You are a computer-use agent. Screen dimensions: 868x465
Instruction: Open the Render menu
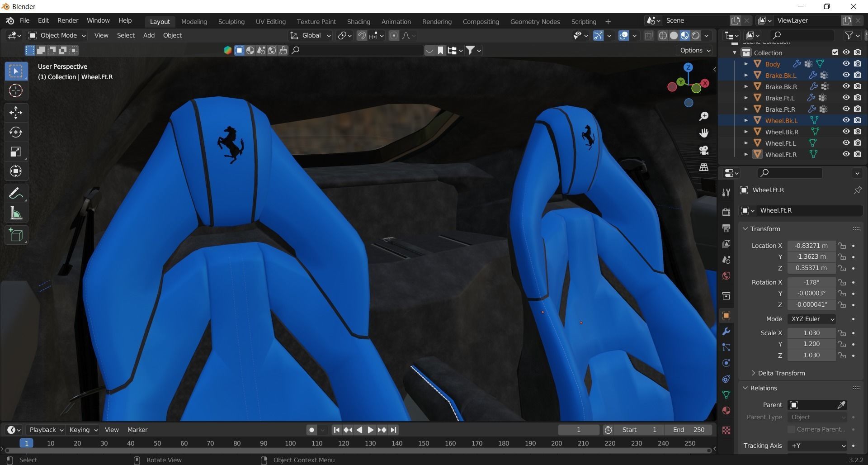68,20
